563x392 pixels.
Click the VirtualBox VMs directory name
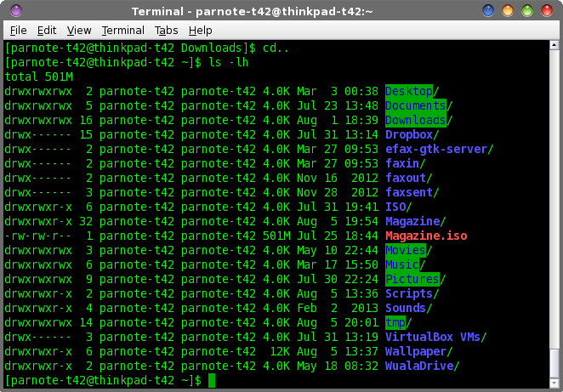(x=433, y=337)
